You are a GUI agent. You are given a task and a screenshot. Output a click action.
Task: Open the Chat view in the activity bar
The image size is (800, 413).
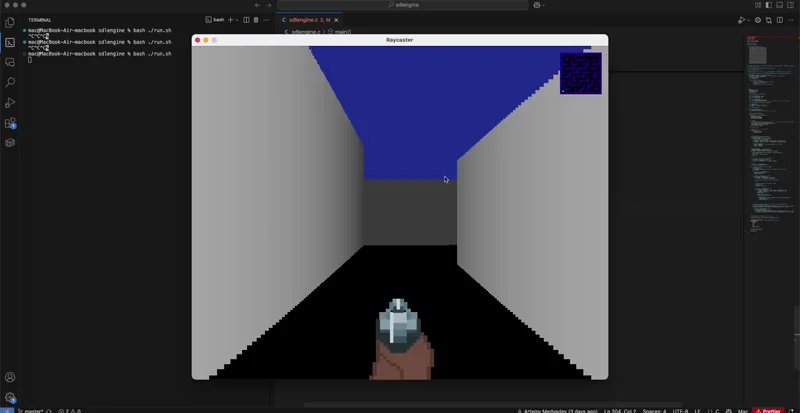tap(10, 62)
